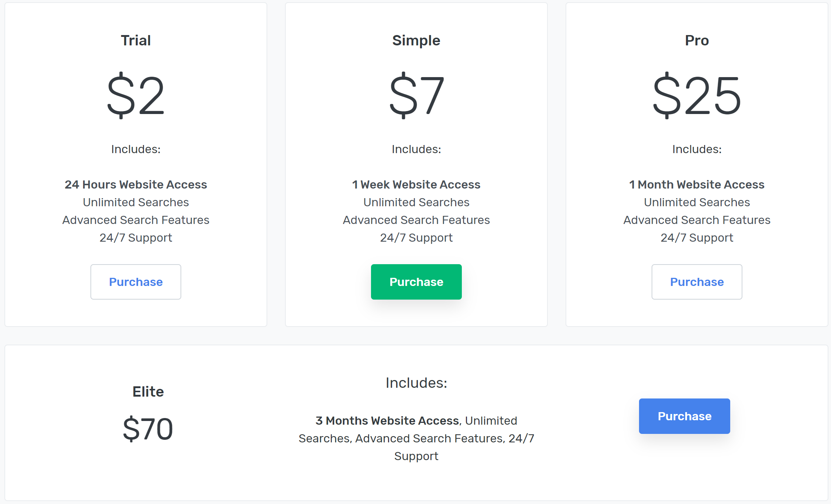Click Purchase button for the Trial plan
The image size is (831, 504).
click(x=136, y=282)
